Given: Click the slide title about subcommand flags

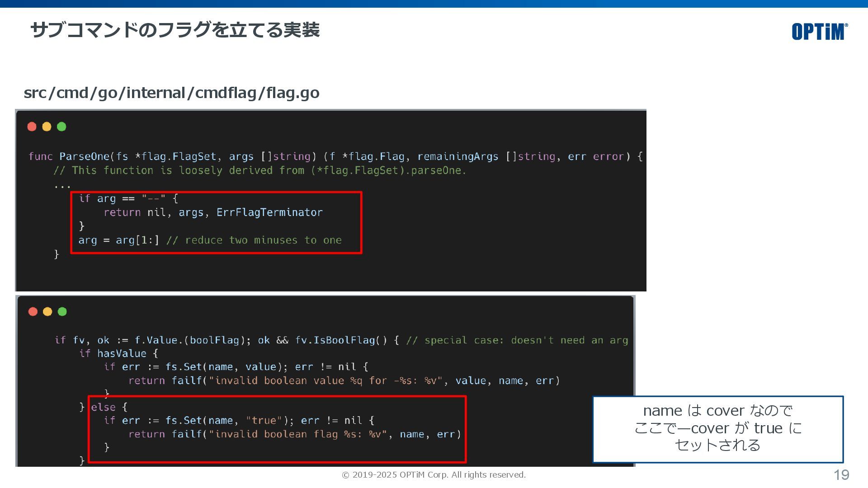Looking at the screenshot, I should [175, 30].
